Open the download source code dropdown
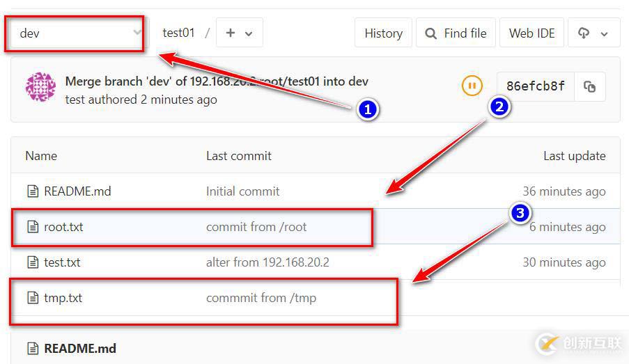Screen dimensions: 629x364 pos(593,33)
